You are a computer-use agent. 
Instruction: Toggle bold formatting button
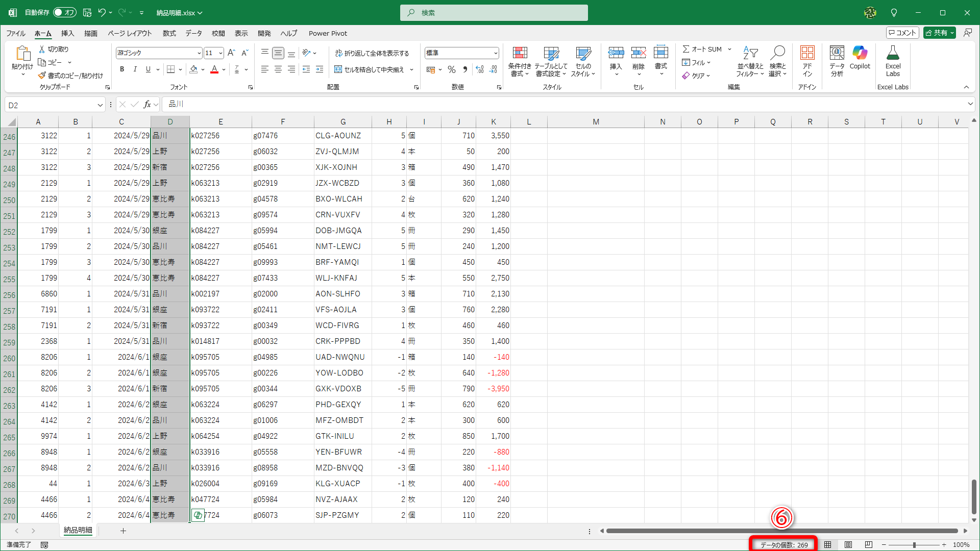pos(122,69)
